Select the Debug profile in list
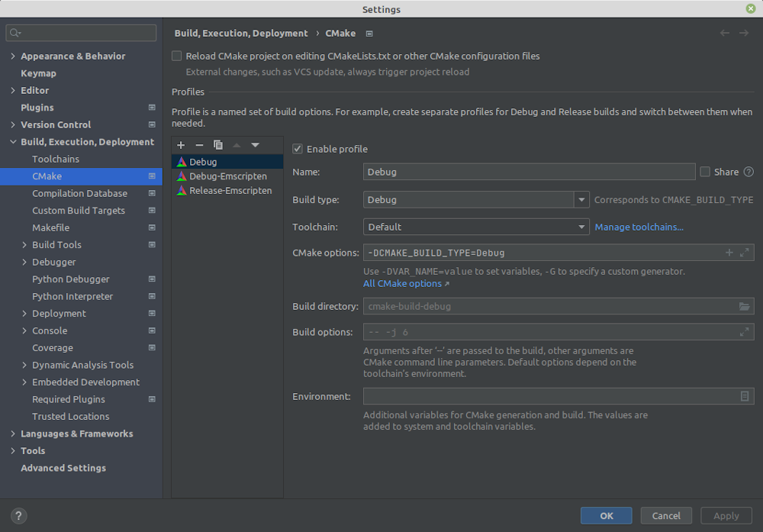Viewport: 763px width, 532px height. point(227,162)
